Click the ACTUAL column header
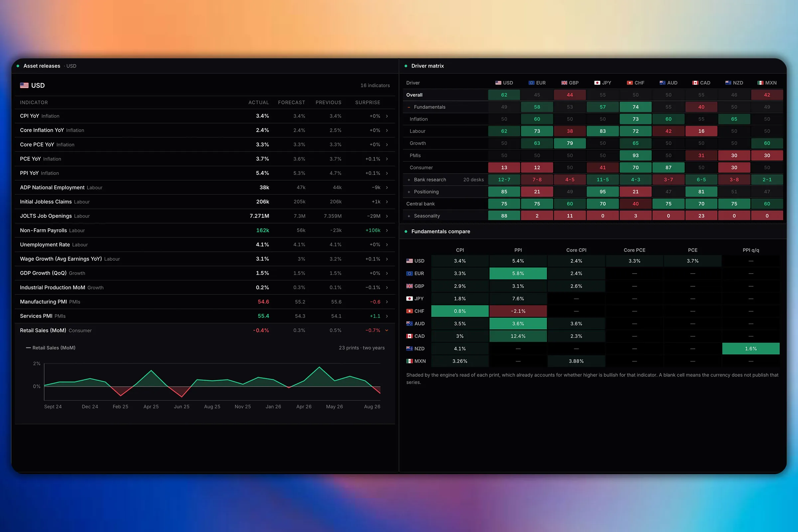The height and width of the screenshot is (532, 798). [x=259, y=102]
